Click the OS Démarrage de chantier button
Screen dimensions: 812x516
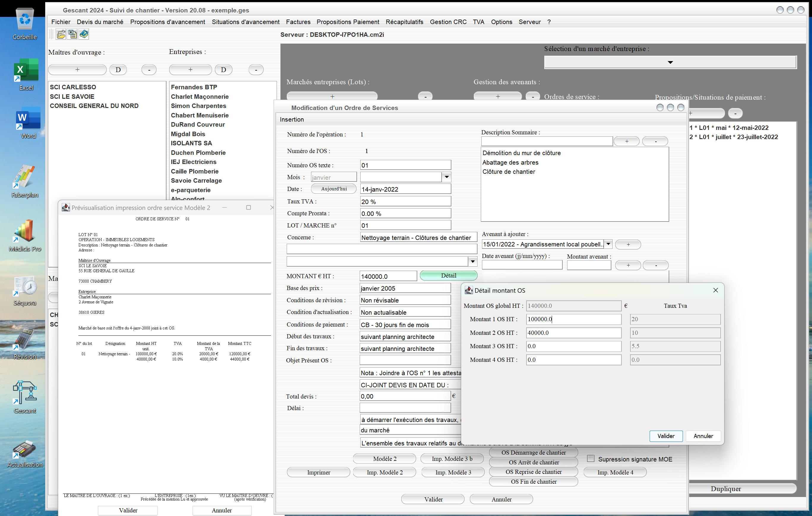pos(533,452)
